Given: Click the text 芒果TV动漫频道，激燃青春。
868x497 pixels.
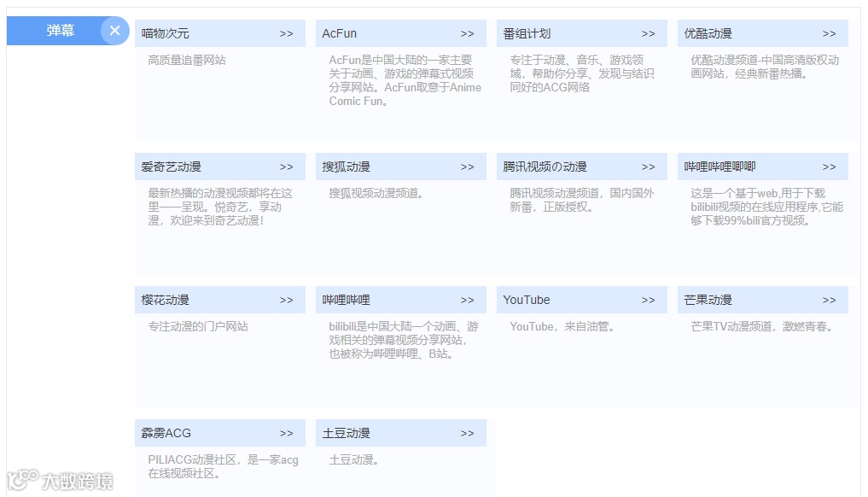Looking at the screenshot, I should [762, 326].
